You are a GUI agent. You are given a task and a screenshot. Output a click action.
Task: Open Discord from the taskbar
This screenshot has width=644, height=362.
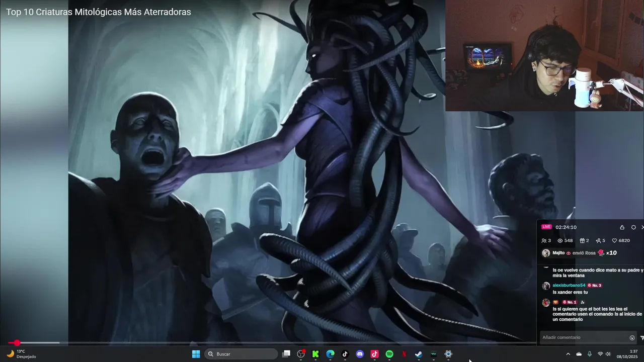pyautogui.click(x=360, y=354)
